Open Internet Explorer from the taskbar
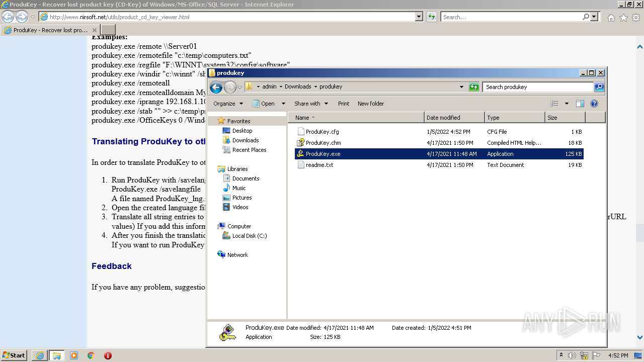The height and width of the screenshot is (362, 644). [40, 355]
